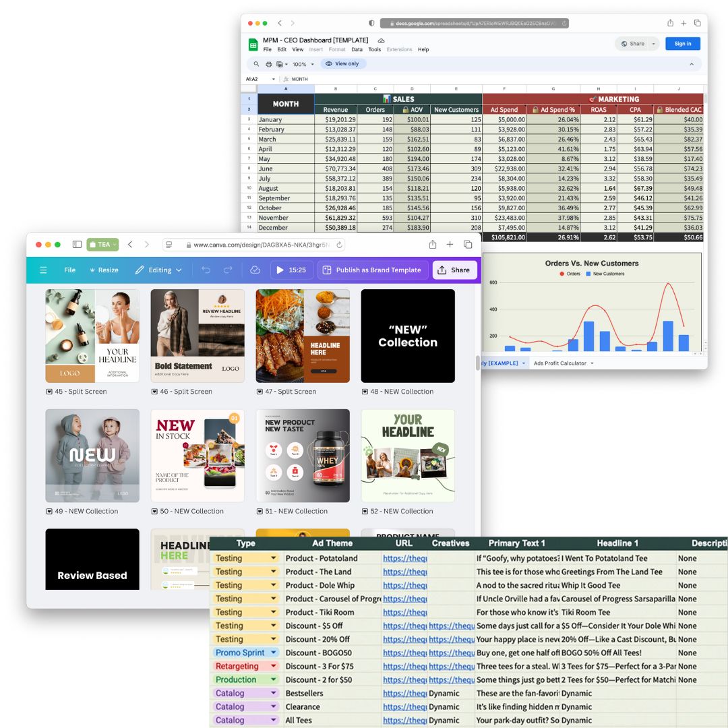Go back in the Canva browser window
The width and height of the screenshot is (728, 728).
click(131, 244)
